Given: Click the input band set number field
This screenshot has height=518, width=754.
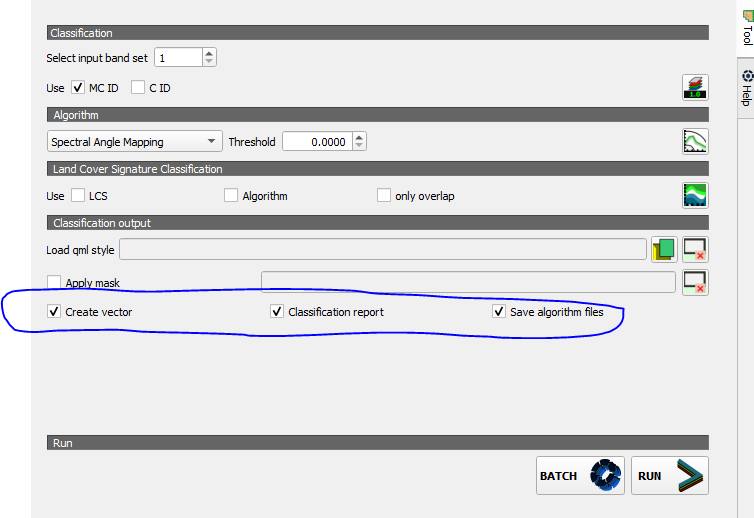Looking at the screenshot, I should (178, 57).
